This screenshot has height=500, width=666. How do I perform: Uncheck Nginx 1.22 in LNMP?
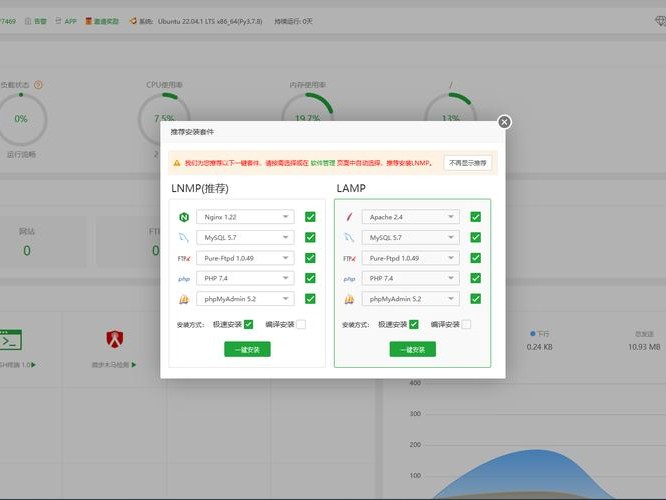(310, 217)
